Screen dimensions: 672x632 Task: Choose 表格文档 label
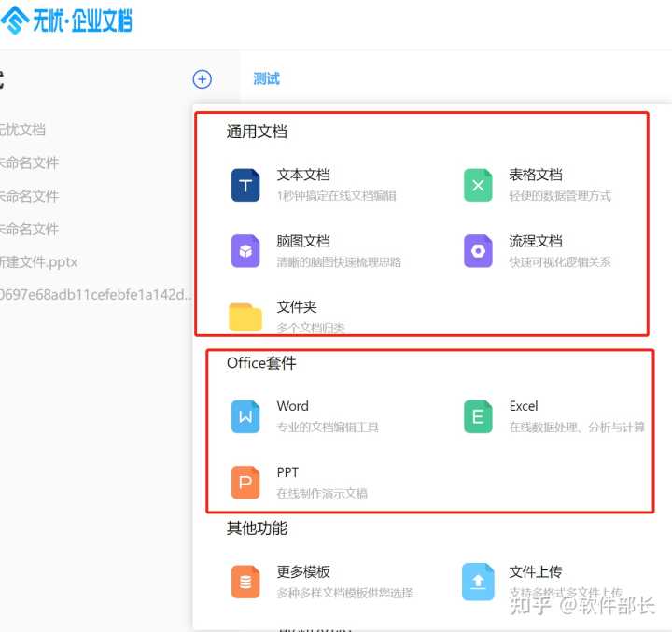point(536,175)
